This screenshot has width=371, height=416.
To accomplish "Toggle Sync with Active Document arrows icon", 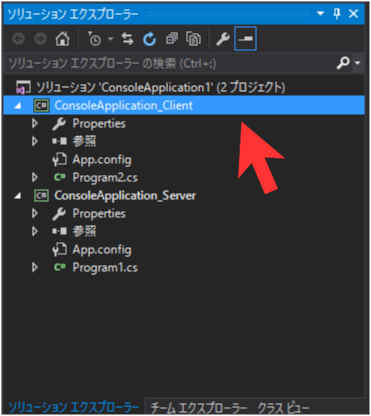I will pyautogui.click(x=127, y=39).
